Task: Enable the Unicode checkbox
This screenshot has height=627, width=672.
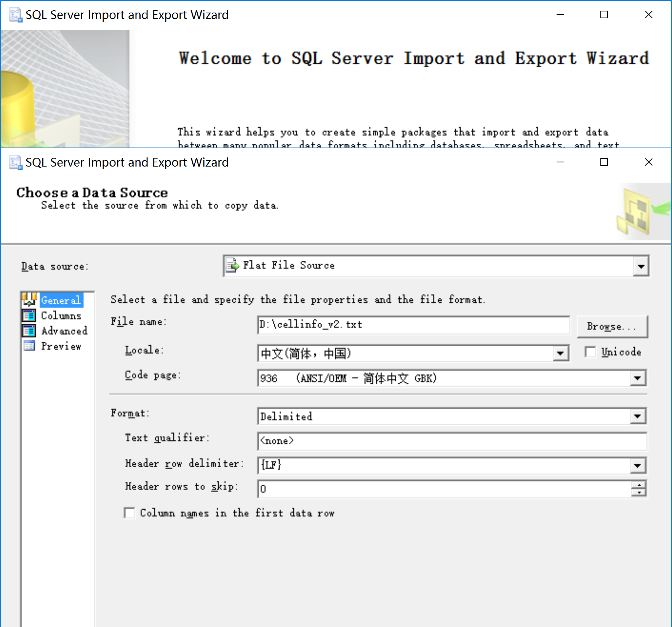Action: click(x=590, y=352)
